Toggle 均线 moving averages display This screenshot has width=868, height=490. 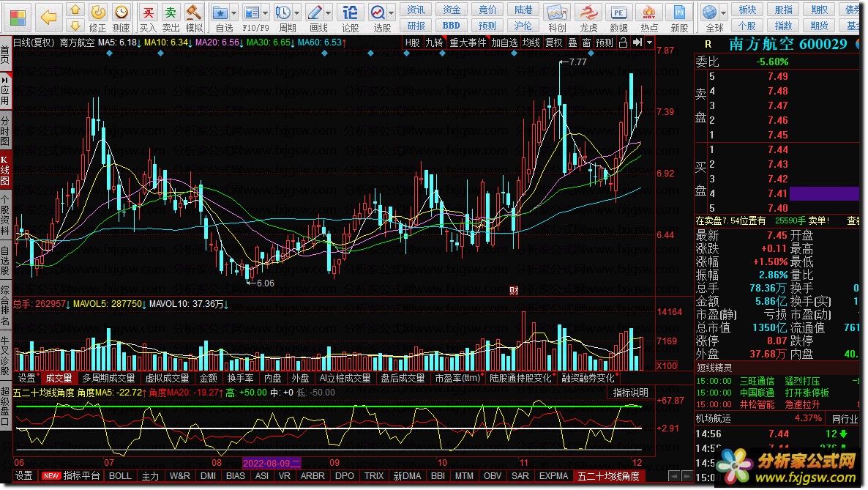pyautogui.click(x=531, y=42)
